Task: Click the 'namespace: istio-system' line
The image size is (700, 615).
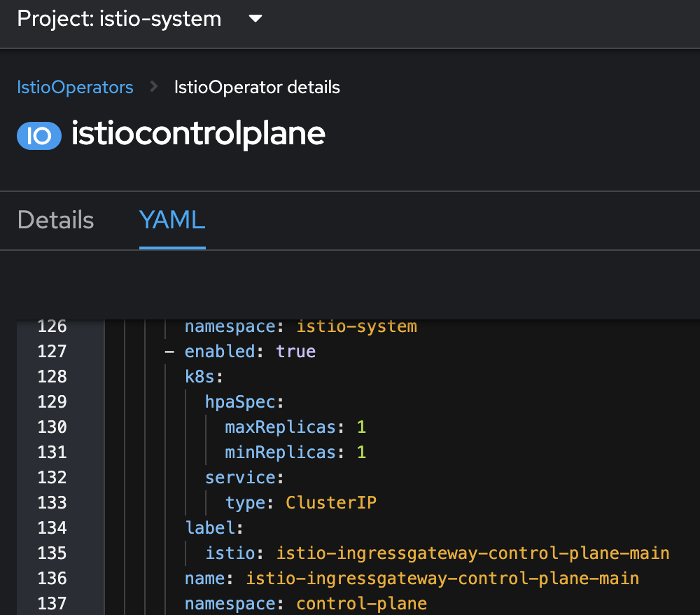Action: click(x=301, y=326)
